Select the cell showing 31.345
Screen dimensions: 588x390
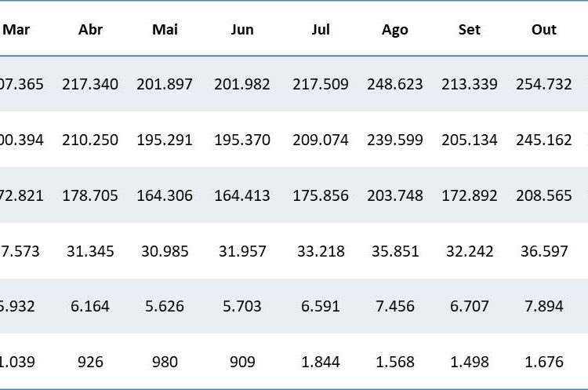pos(91,251)
